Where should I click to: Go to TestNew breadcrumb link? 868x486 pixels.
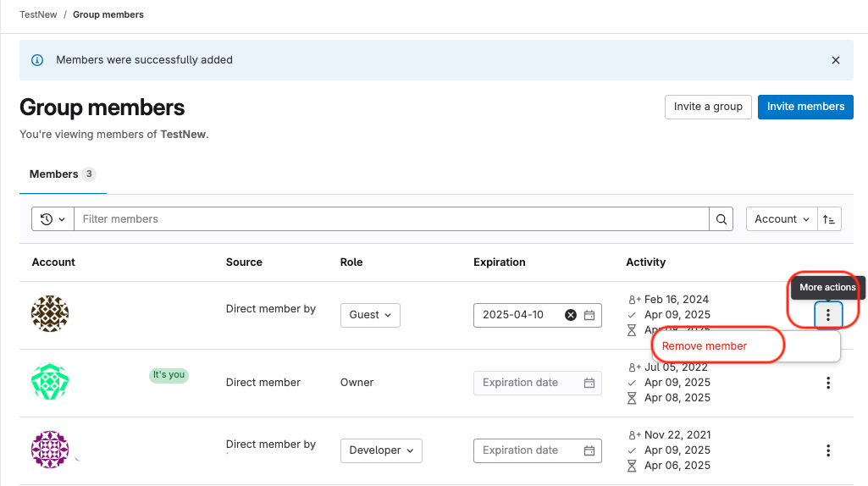pos(38,14)
